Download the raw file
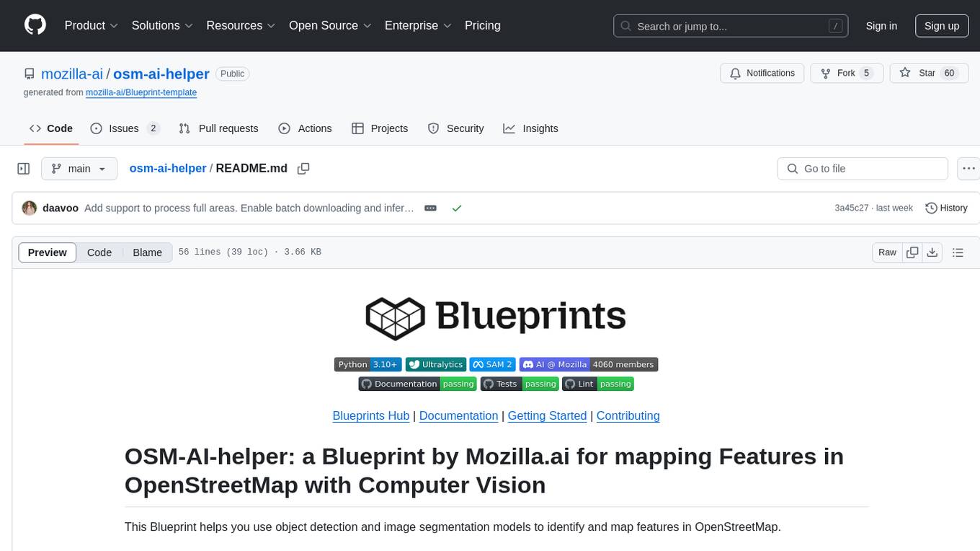 point(932,252)
